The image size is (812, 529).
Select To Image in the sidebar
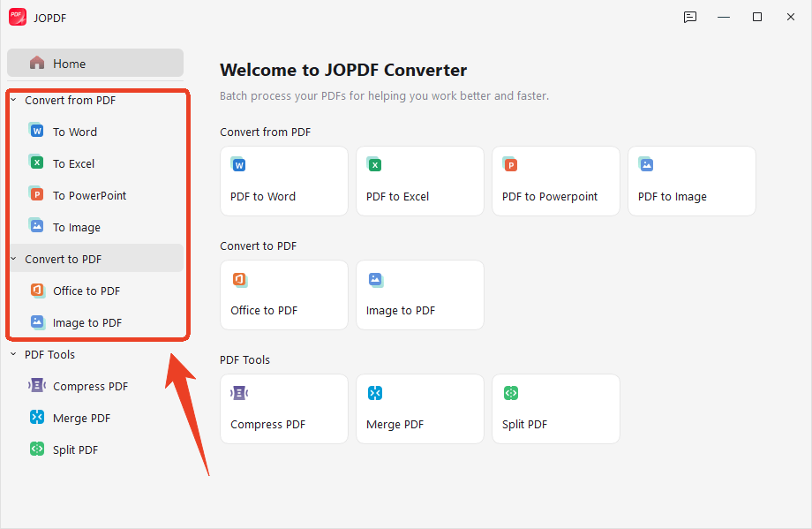point(95,227)
